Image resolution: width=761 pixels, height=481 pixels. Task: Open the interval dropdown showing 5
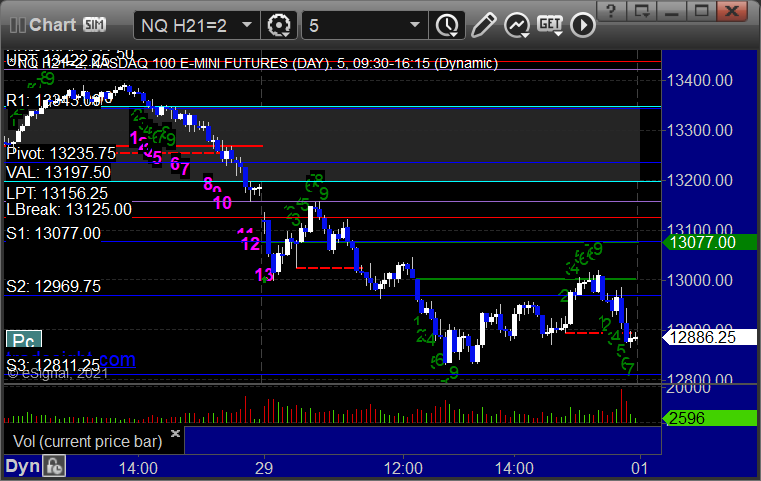click(414, 25)
